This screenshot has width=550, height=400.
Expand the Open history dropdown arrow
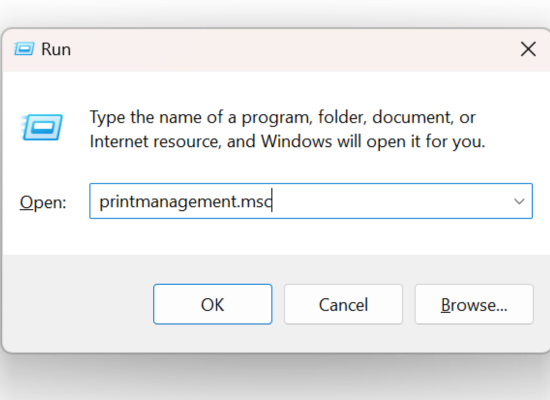[519, 201]
